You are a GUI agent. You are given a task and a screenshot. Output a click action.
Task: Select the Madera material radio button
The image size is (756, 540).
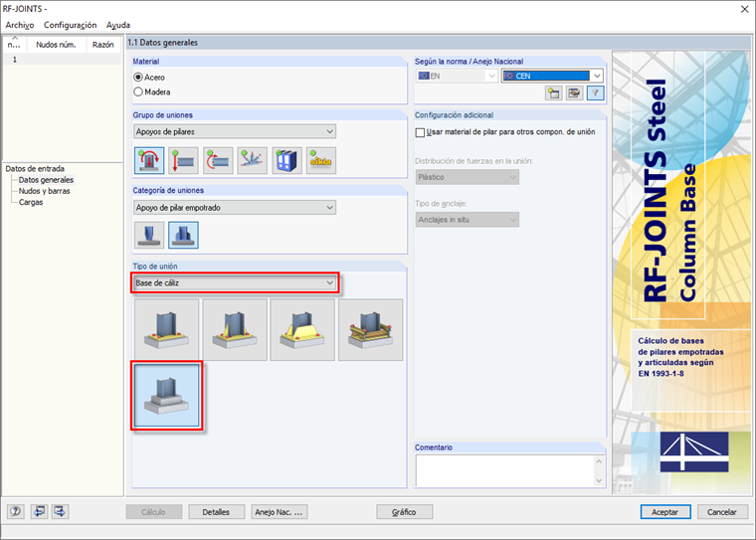[x=138, y=91]
